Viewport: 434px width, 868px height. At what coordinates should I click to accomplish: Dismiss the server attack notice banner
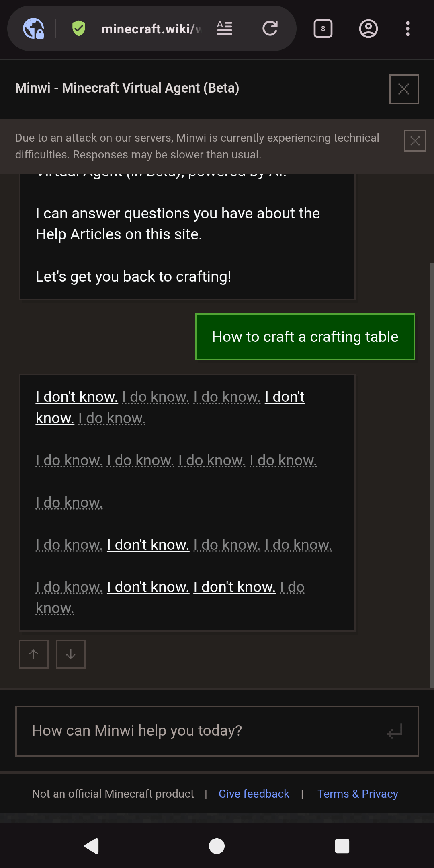415,141
